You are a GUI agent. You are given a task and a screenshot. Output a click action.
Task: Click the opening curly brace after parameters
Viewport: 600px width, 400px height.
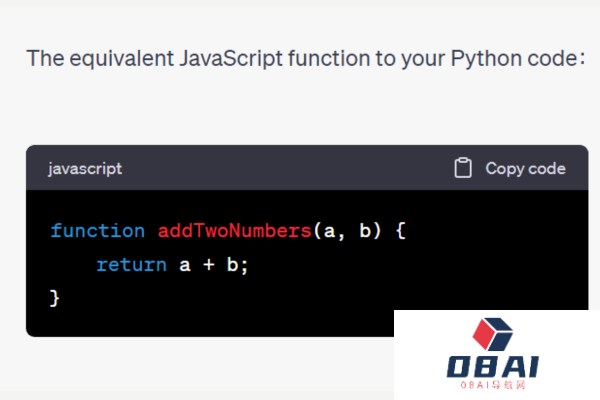(x=399, y=231)
